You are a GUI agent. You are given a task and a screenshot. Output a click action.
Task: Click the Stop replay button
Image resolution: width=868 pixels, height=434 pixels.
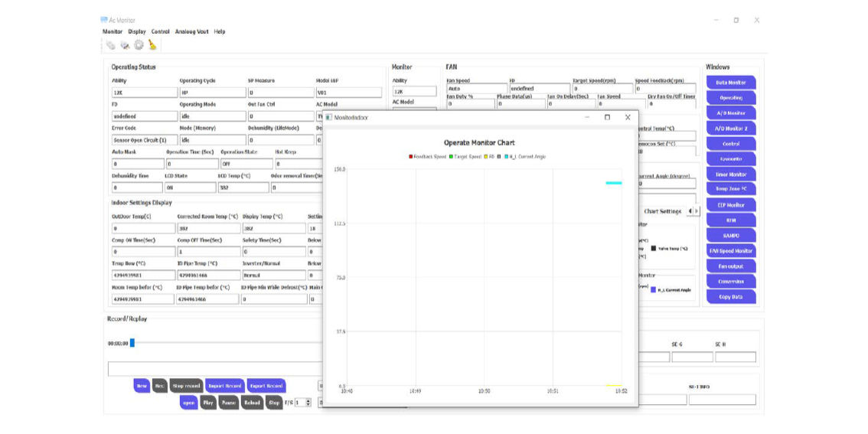274,403
